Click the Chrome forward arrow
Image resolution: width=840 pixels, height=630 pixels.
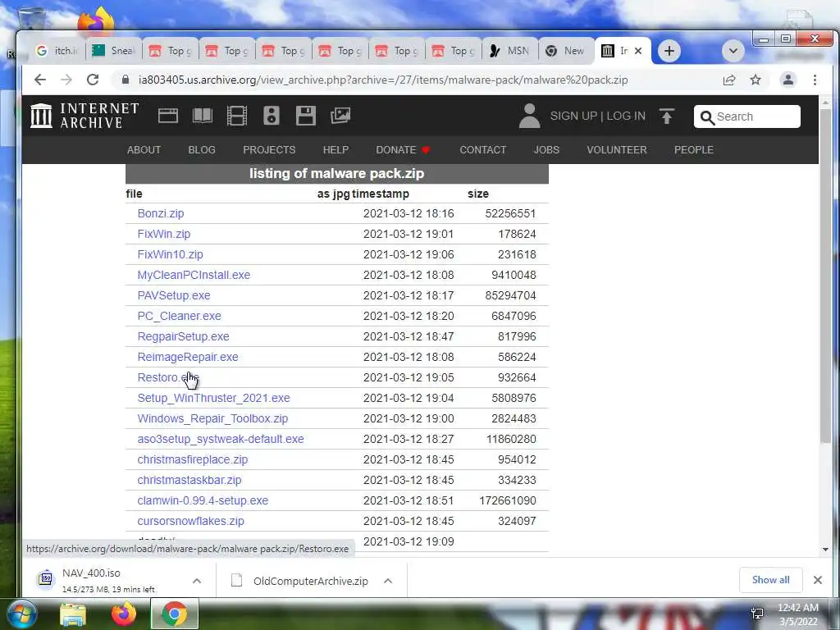pos(66,80)
